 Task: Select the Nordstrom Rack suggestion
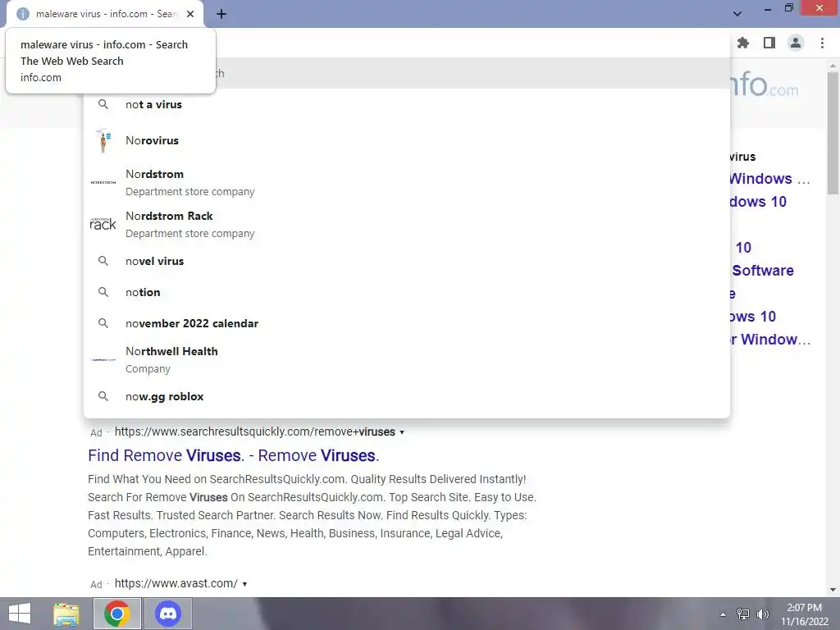[407, 224]
